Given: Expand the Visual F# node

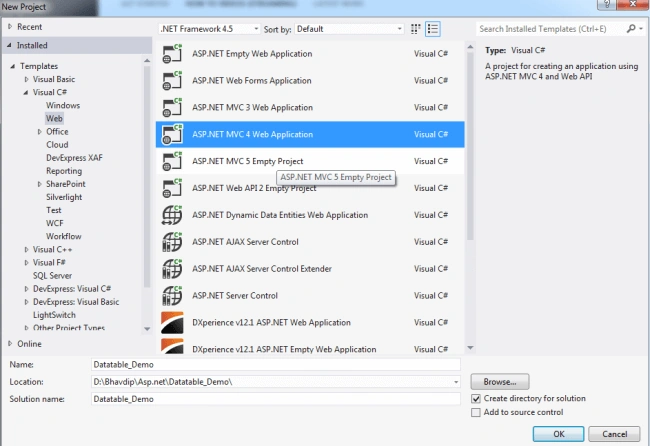Looking at the screenshot, I should coord(26,262).
